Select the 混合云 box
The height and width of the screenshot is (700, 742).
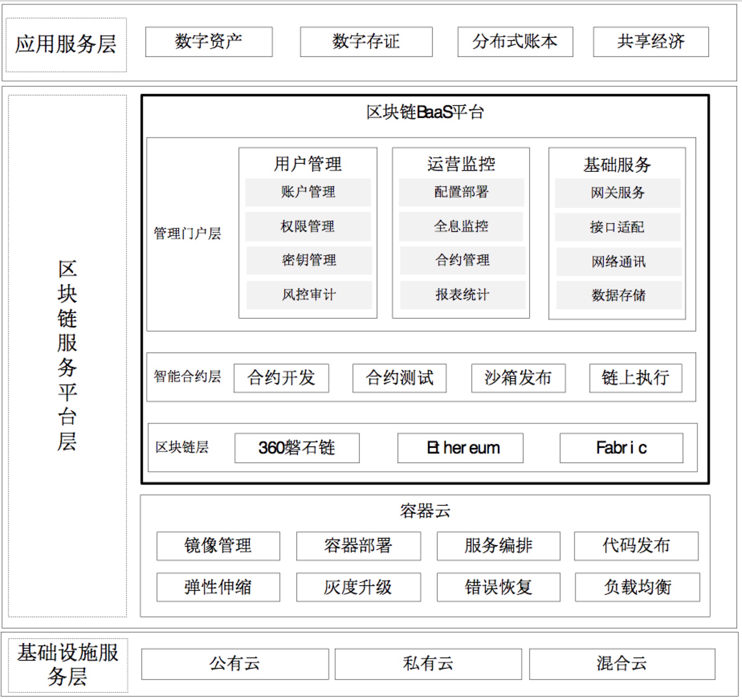(x=622, y=664)
